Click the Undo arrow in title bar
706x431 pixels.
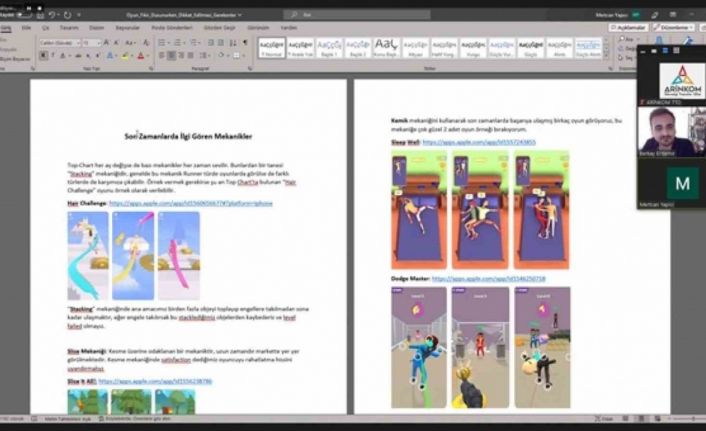click(51, 15)
